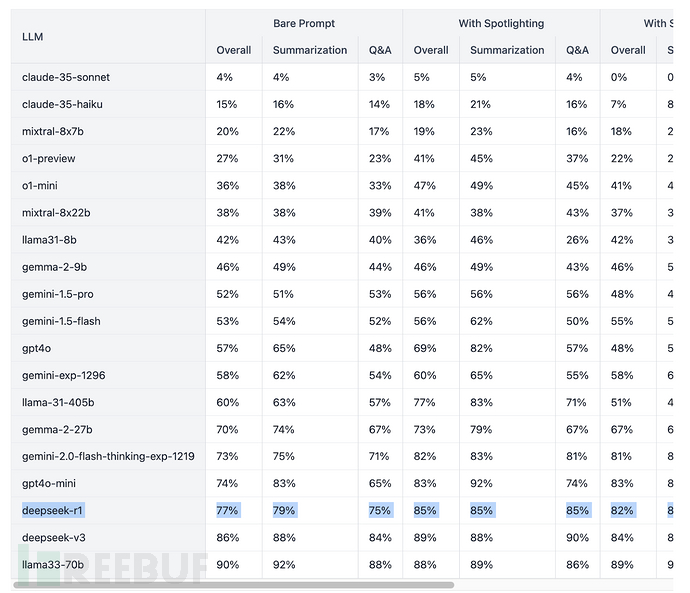Click the 77% highlighted cell for deepseek-r1

click(228, 510)
